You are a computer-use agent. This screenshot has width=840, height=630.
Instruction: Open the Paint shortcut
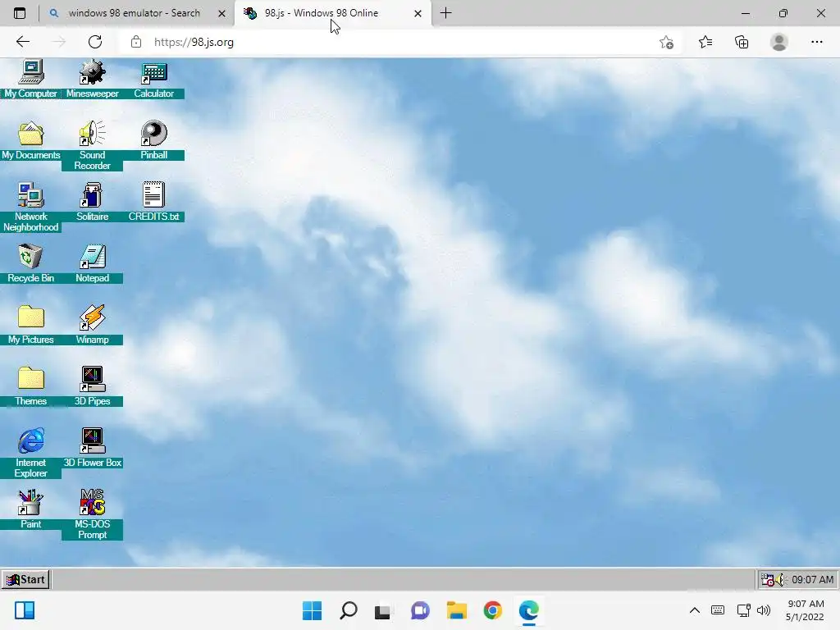point(30,509)
